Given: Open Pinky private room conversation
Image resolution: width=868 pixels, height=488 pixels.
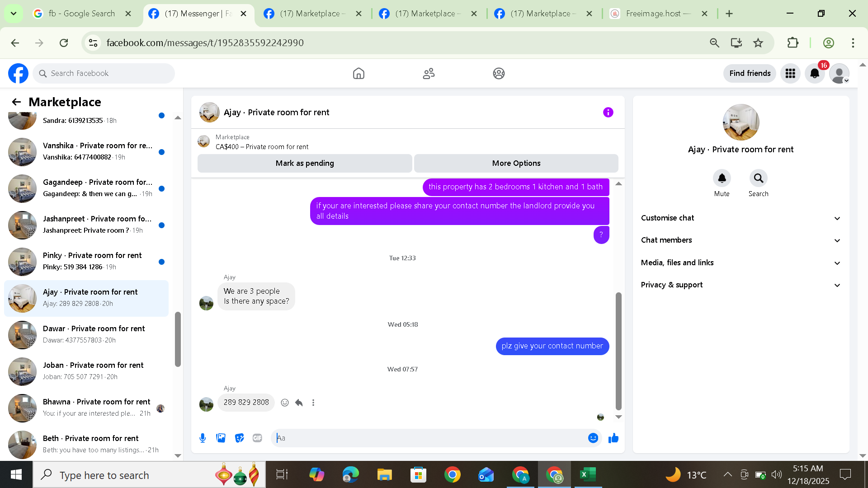Looking at the screenshot, I should point(86,262).
